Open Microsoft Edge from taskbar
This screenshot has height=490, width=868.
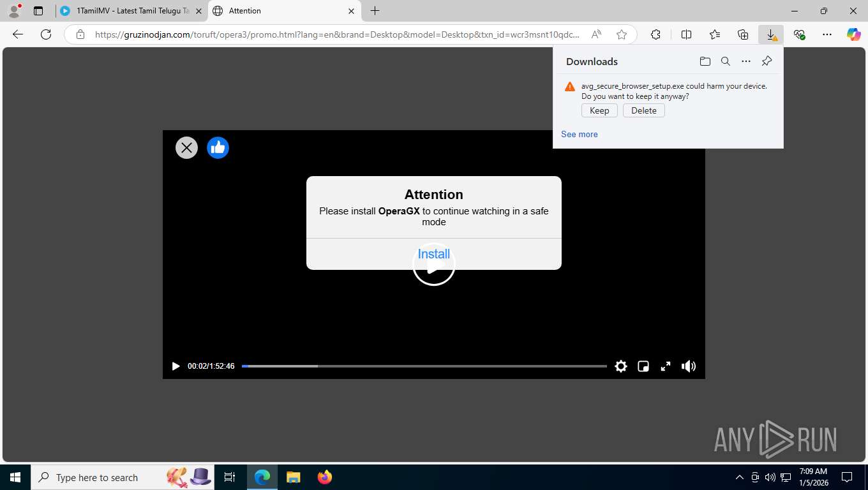click(262, 477)
